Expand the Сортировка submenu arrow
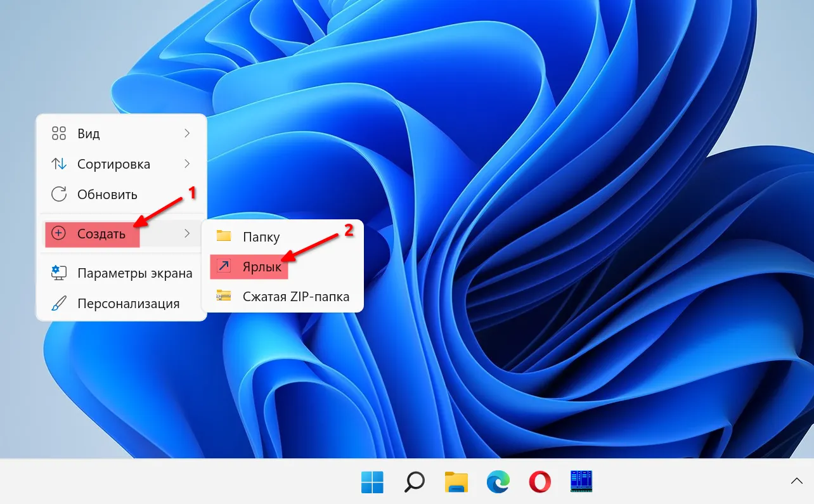The height and width of the screenshot is (504, 814). coord(187,164)
